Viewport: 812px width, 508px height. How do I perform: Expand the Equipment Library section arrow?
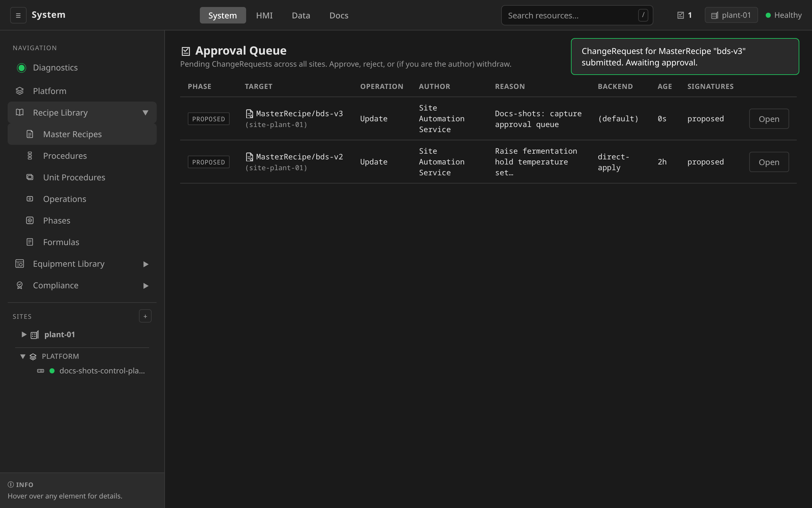[x=146, y=264]
